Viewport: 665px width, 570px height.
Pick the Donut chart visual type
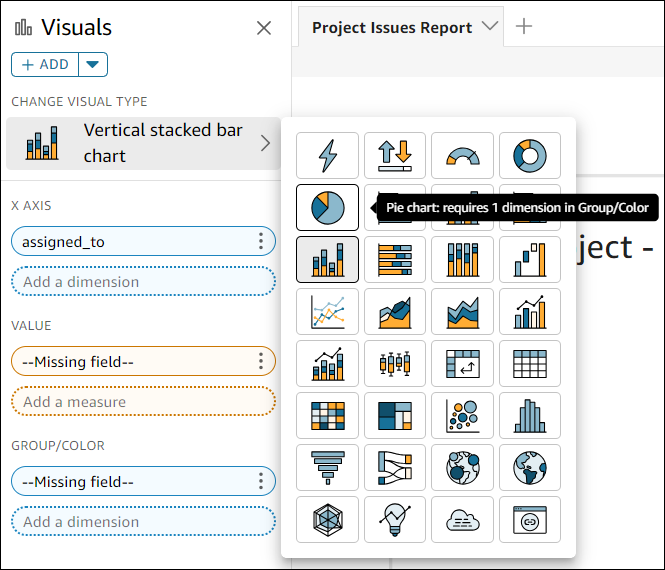pos(529,156)
